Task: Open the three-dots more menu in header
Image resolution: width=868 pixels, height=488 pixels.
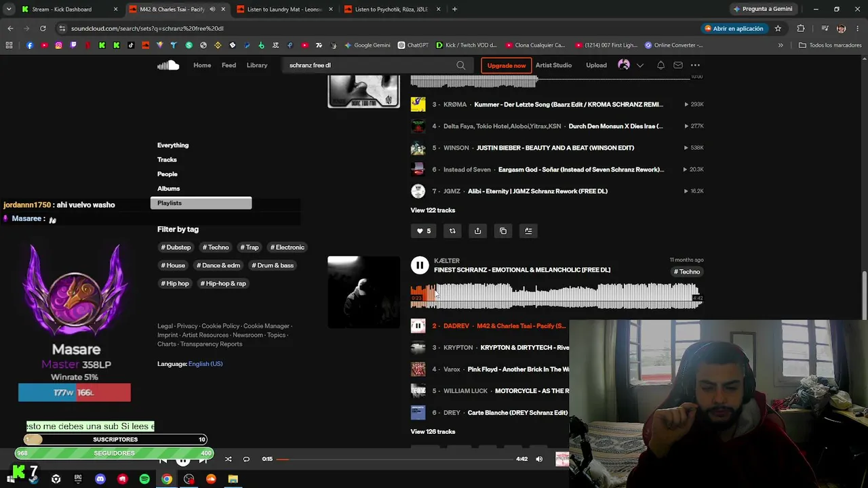Action: click(x=695, y=65)
